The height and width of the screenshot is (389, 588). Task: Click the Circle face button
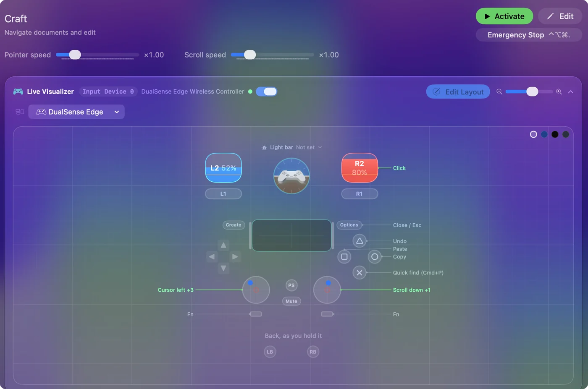[x=375, y=257]
